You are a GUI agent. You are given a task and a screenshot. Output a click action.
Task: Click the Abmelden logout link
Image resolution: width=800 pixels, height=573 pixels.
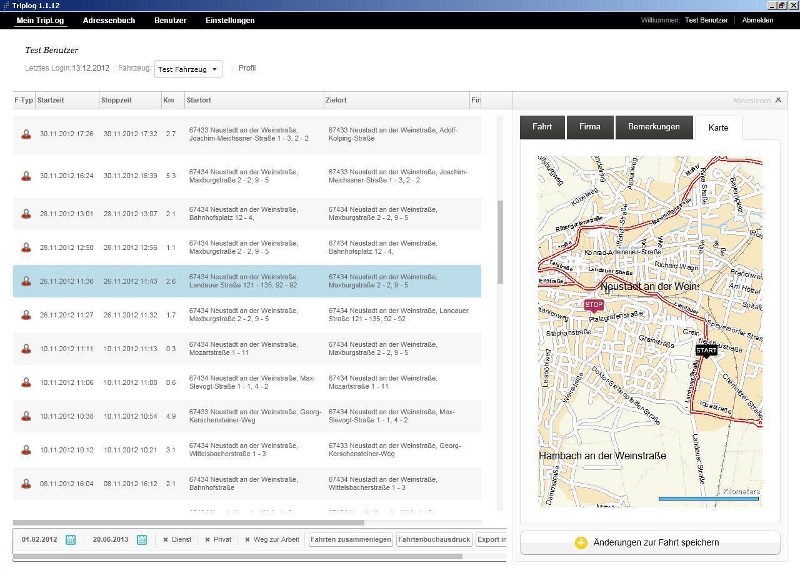point(757,20)
